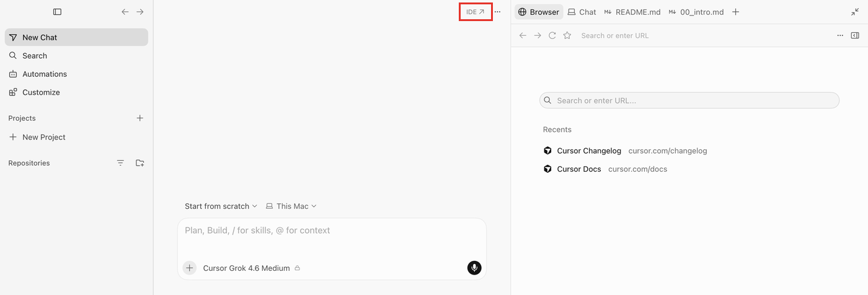Image resolution: width=868 pixels, height=295 pixels.
Task: Expand Start from scratch dropdown
Action: [x=221, y=206]
